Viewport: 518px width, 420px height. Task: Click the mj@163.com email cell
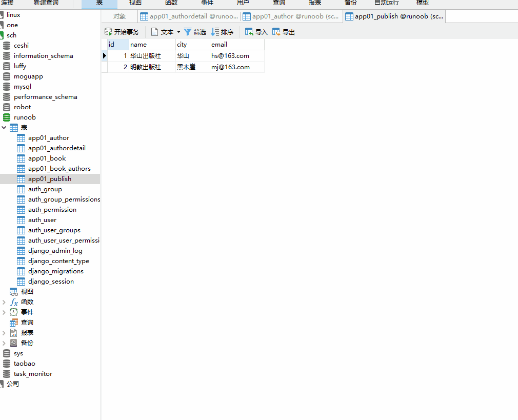click(x=230, y=67)
